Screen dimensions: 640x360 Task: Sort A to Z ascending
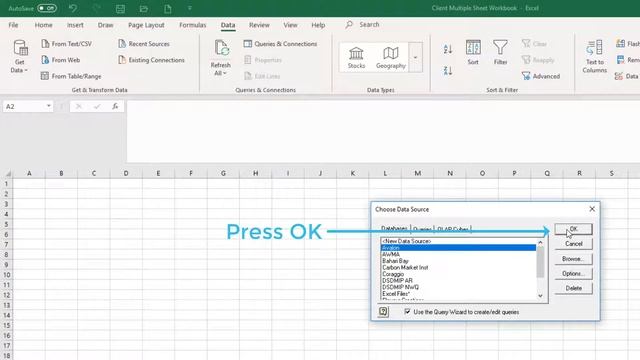tap(448, 49)
